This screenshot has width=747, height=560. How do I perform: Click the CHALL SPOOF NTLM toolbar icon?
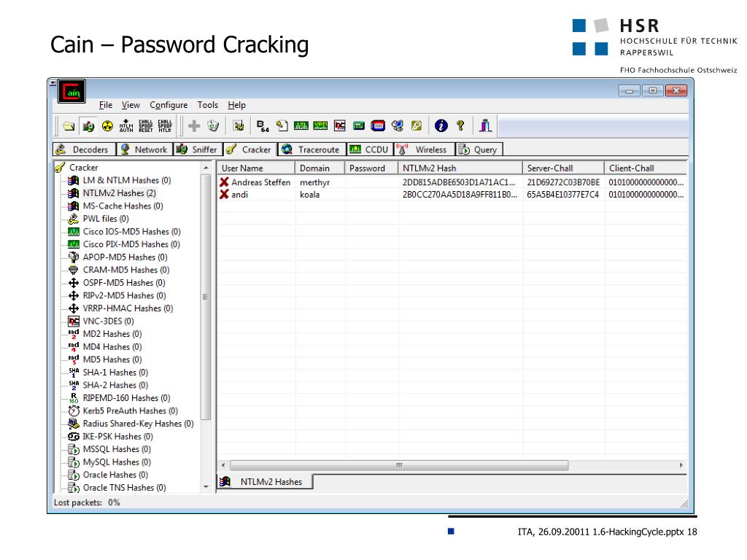pos(165,125)
